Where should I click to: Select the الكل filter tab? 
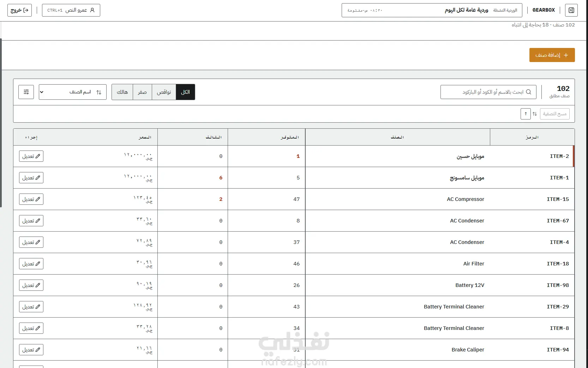tap(185, 92)
